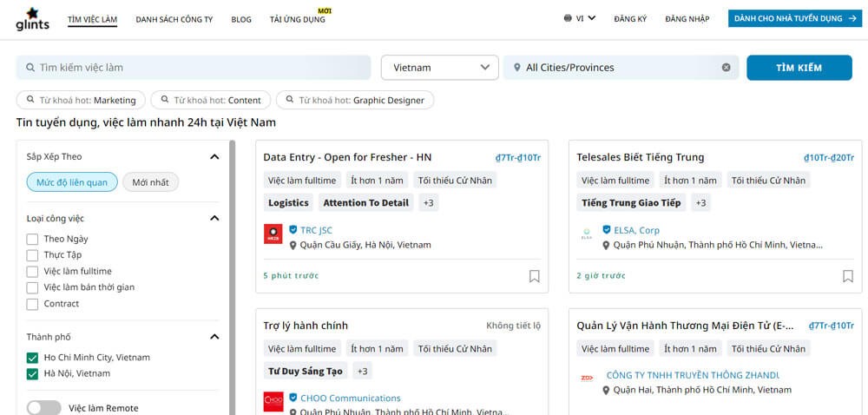
Task: Open the All Cities/Provinces location field
Action: 621,68
